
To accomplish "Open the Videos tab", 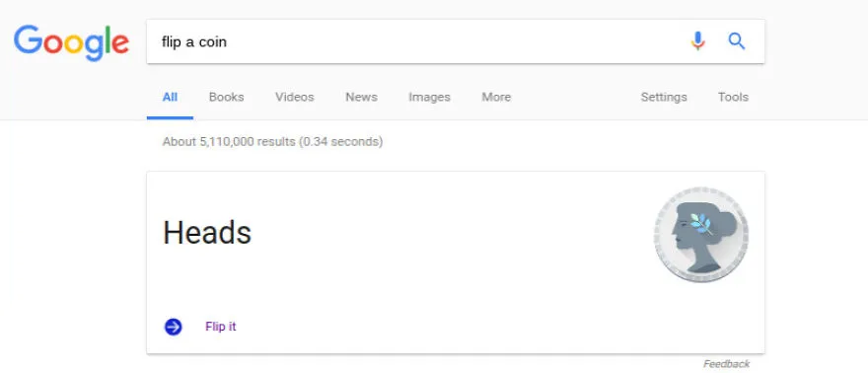I will click(295, 98).
